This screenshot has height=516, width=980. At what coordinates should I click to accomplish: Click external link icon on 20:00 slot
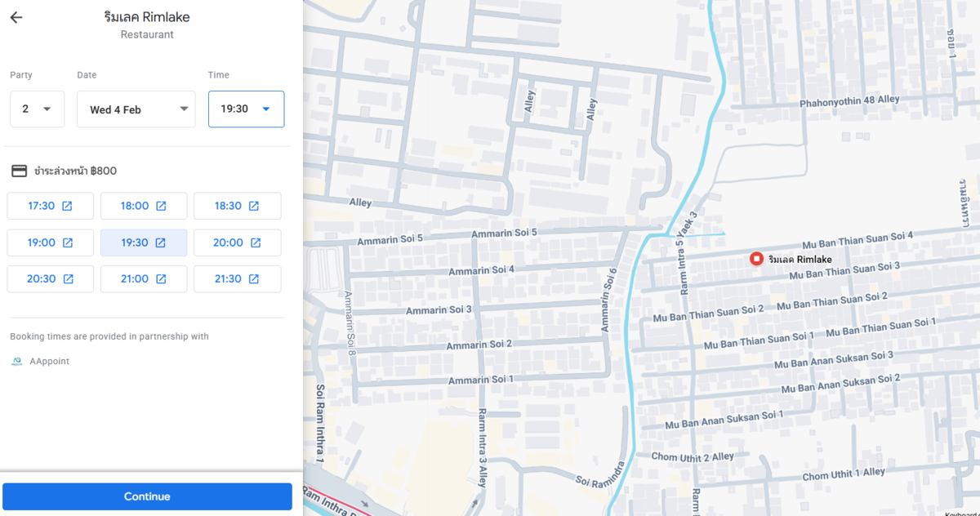tap(256, 242)
